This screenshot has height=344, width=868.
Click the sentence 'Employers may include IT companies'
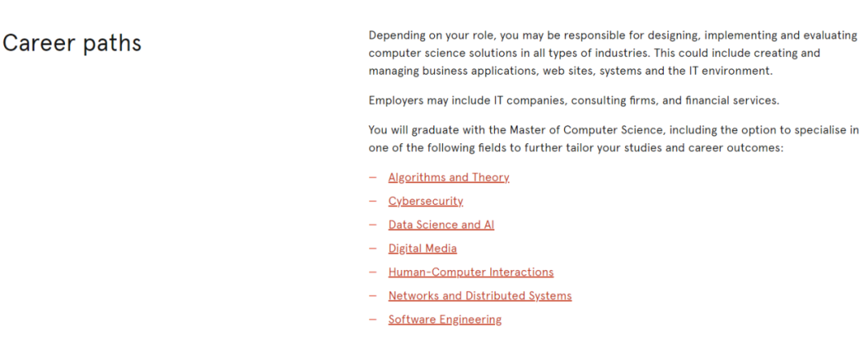pyautogui.click(x=574, y=100)
